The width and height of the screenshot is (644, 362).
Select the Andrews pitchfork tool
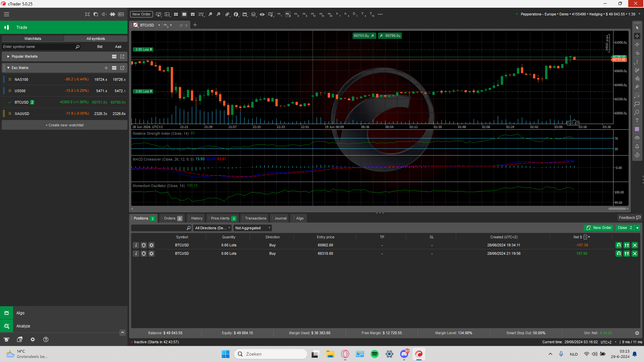pos(637,87)
